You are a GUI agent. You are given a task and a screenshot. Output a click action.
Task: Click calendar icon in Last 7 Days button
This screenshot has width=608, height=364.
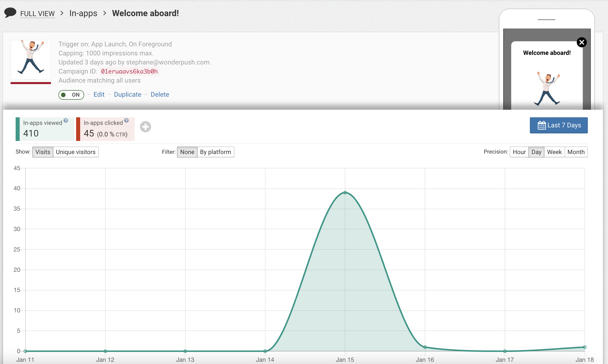click(541, 125)
